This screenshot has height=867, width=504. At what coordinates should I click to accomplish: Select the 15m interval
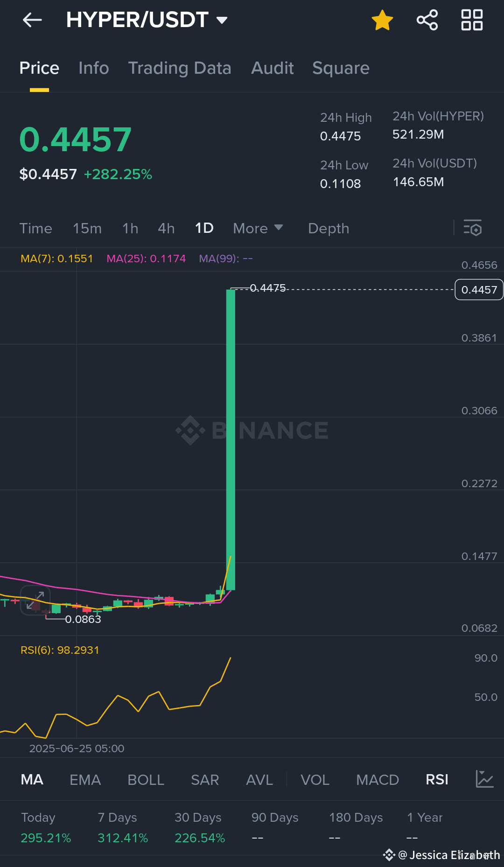[87, 228]
